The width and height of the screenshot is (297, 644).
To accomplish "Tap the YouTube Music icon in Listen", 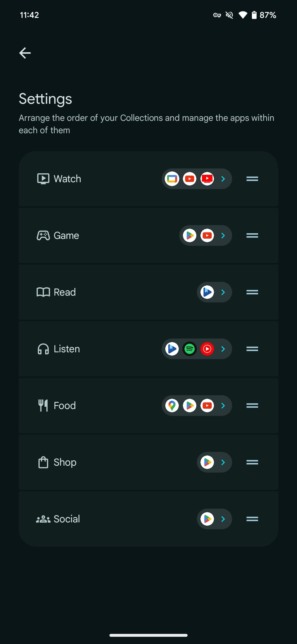I will coord(207,349).
